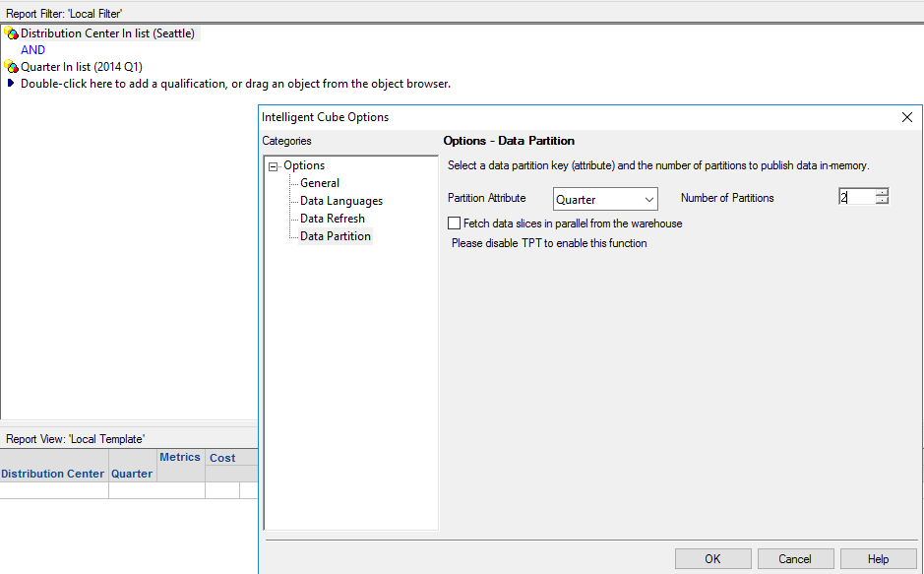Click the filter icon beside Quarter In list qualification
The image size is (924, 574).
10,66
